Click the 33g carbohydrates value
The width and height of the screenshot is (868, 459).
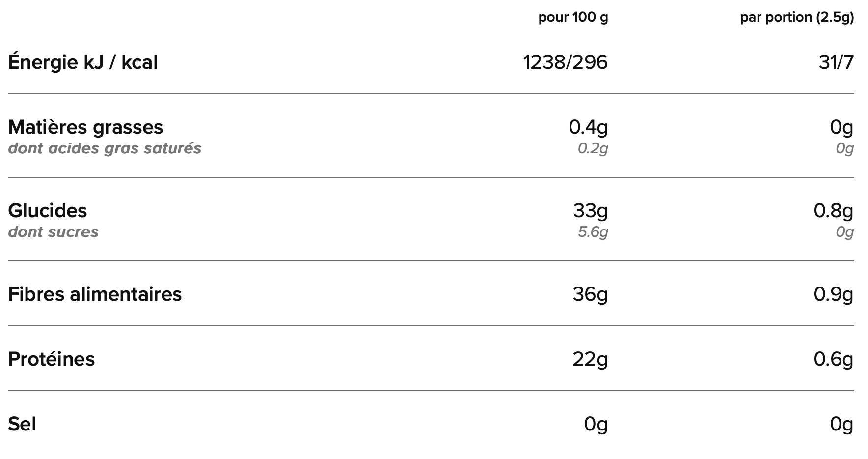pyautogui.click(x=591, y=211)
